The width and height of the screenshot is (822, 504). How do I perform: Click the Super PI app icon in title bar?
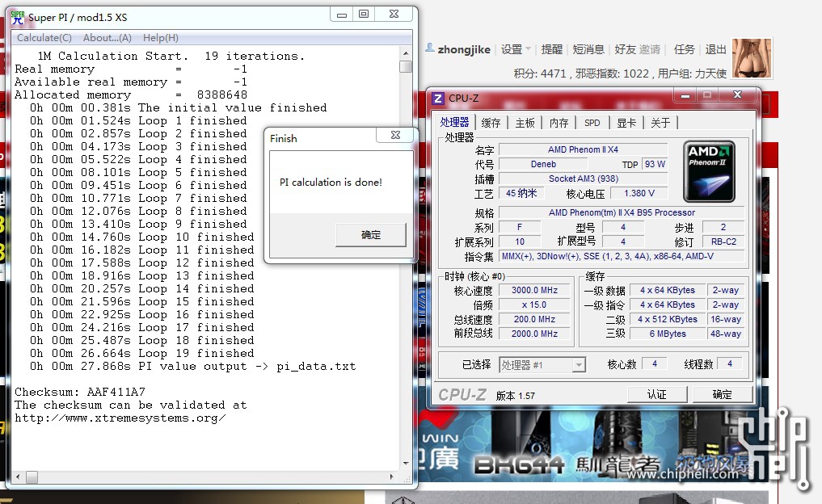(17, 17)
